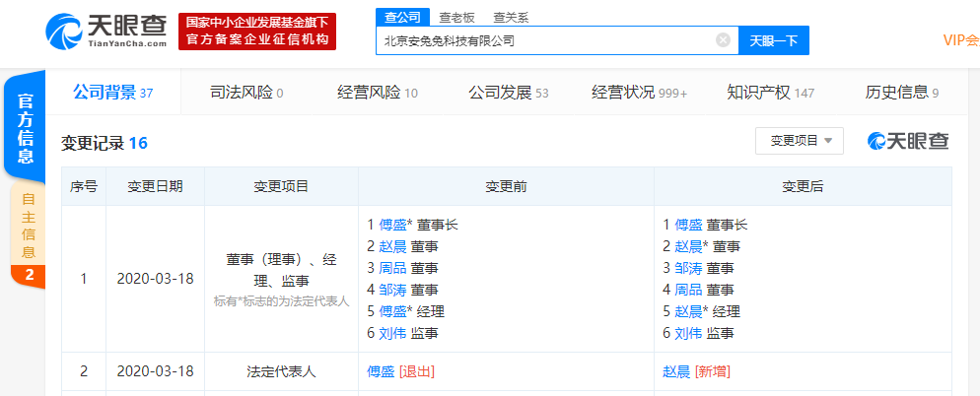
Task: Open 赵晨 经理 link in 变更后 column
Action: (x=689, y=311)
